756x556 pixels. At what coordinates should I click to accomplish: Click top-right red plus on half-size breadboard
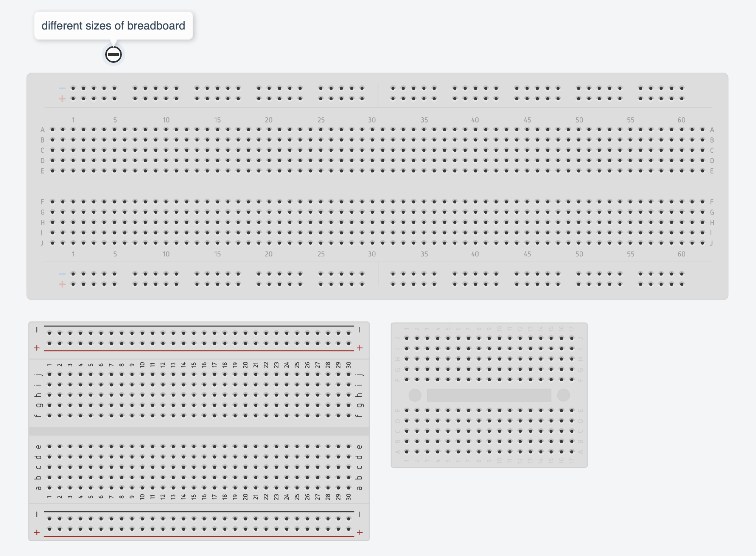360,348
